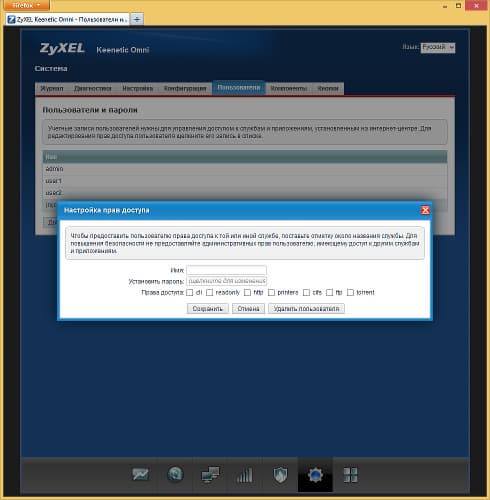Screen dimensions: 490x500
Task: Toggle the torrent access checkbox
Action: tap(350, 292)
